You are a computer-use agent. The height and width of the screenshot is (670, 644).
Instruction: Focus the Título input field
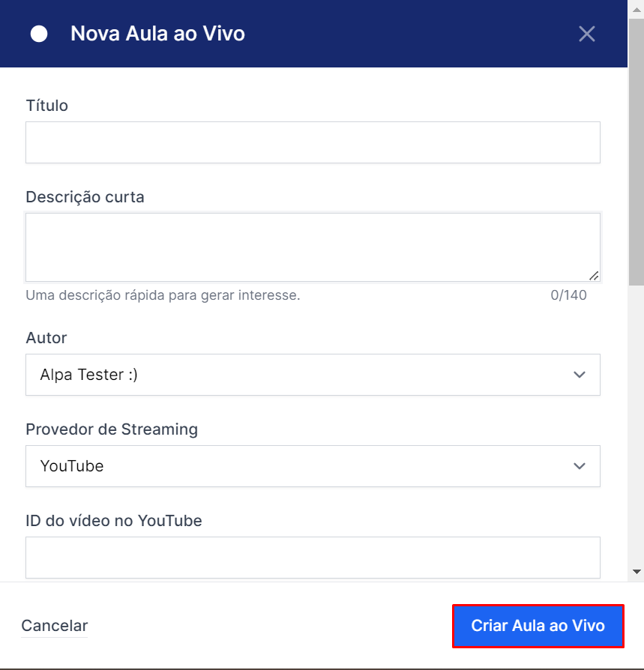coord(313,142)
